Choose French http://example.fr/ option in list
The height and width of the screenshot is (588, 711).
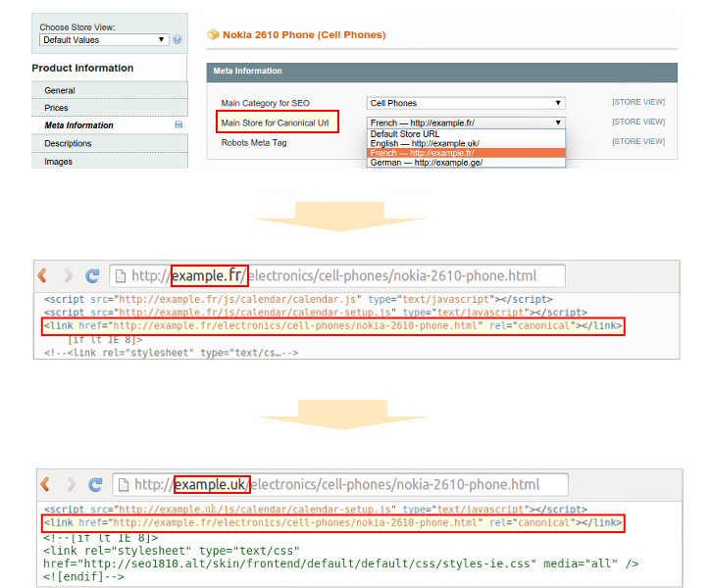(x=466, y=153)
